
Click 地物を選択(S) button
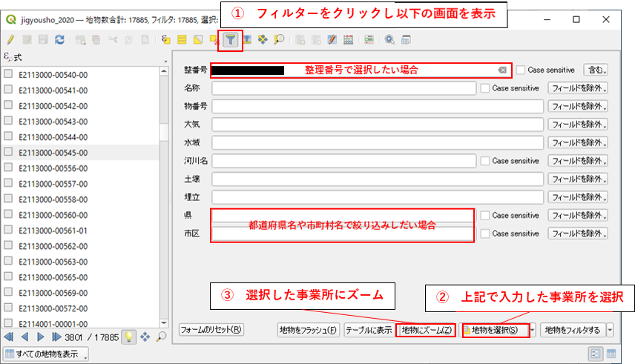coord(495,331)
